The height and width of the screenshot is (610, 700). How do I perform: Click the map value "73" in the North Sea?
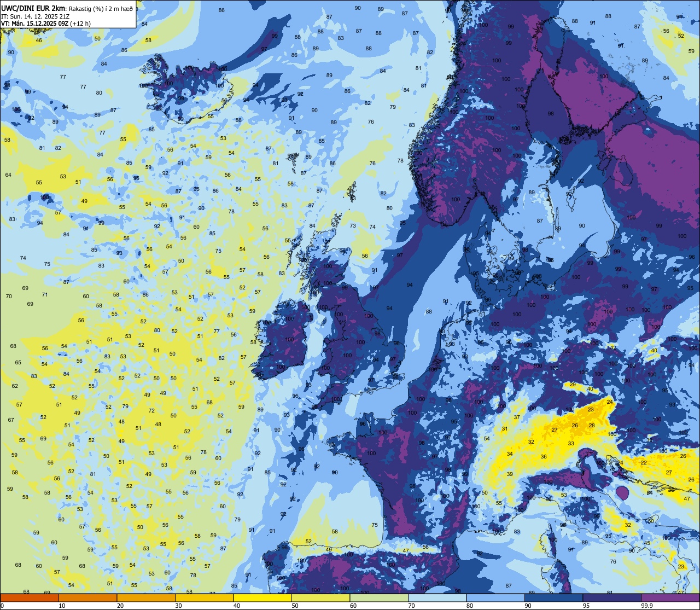353,225
